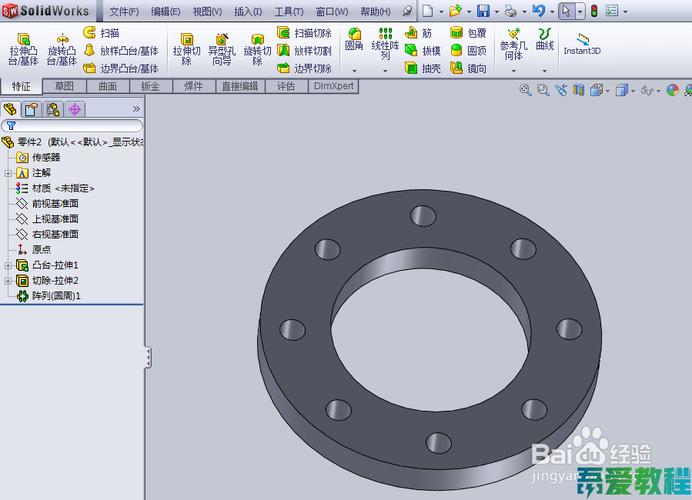Toggle Instant3D mode

tap(582, 44)
